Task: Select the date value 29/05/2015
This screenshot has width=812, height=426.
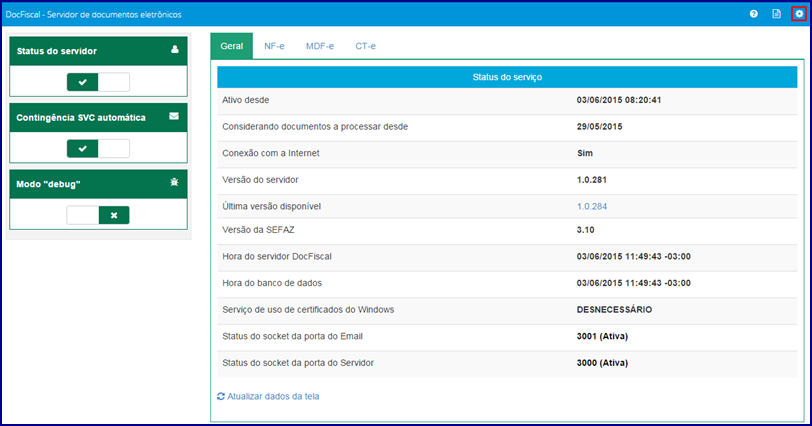Action: tap(599, 126)
